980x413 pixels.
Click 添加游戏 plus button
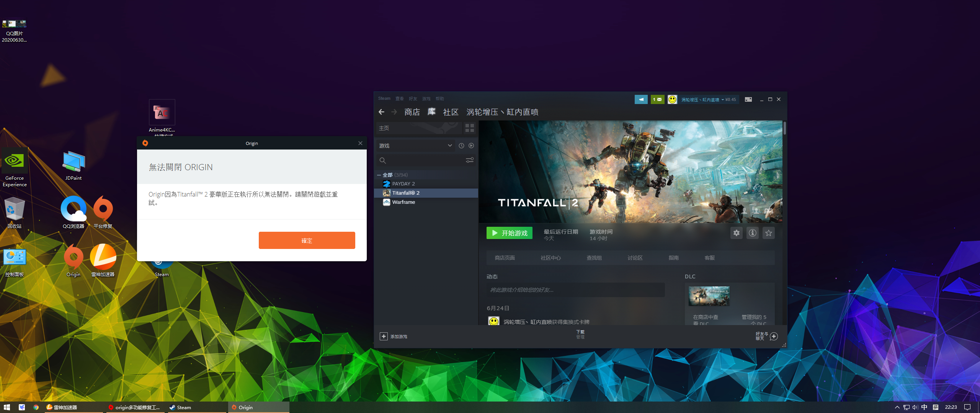click(x=394, y=336)
